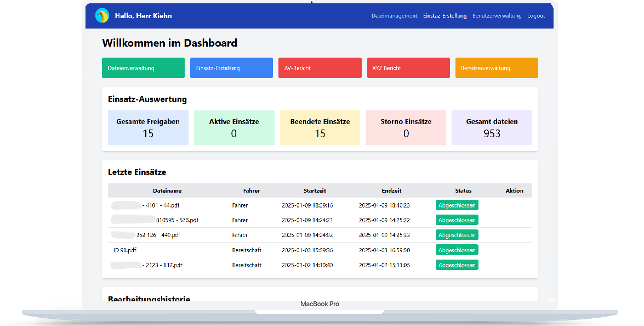644x326 pixels.
Task: Click the user avatar icon
Action: [102, 15]
